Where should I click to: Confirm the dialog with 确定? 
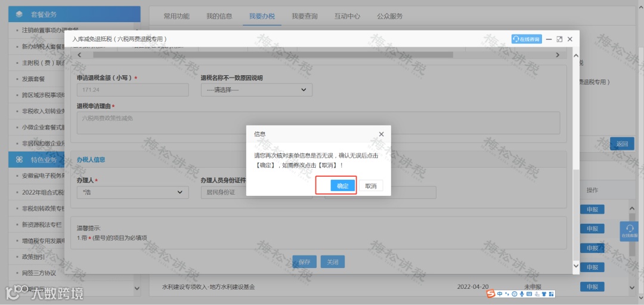[342, 186]
